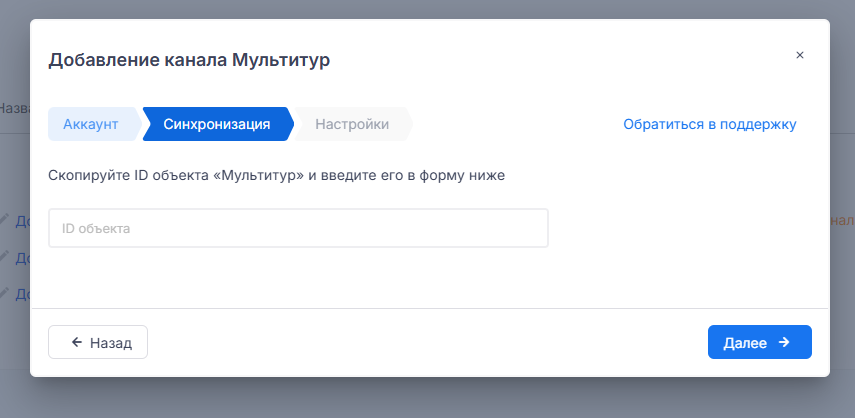Click the top pencil icon behind the dialog

tap(4, 219)
